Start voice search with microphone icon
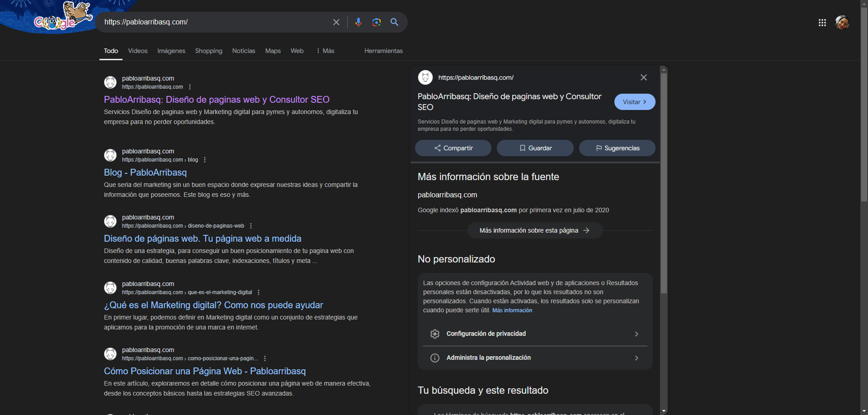868x415 pixels. click(x=359, y=22)
